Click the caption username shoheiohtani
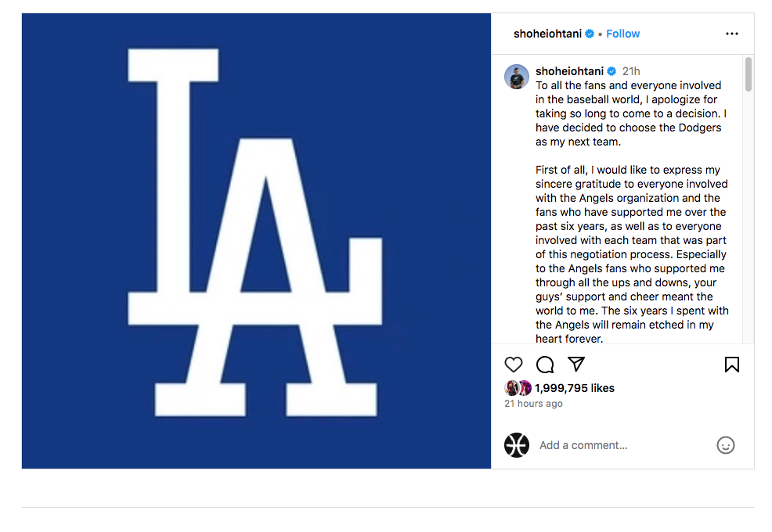Viewport: 772px width, 532px height. point(570,71)
